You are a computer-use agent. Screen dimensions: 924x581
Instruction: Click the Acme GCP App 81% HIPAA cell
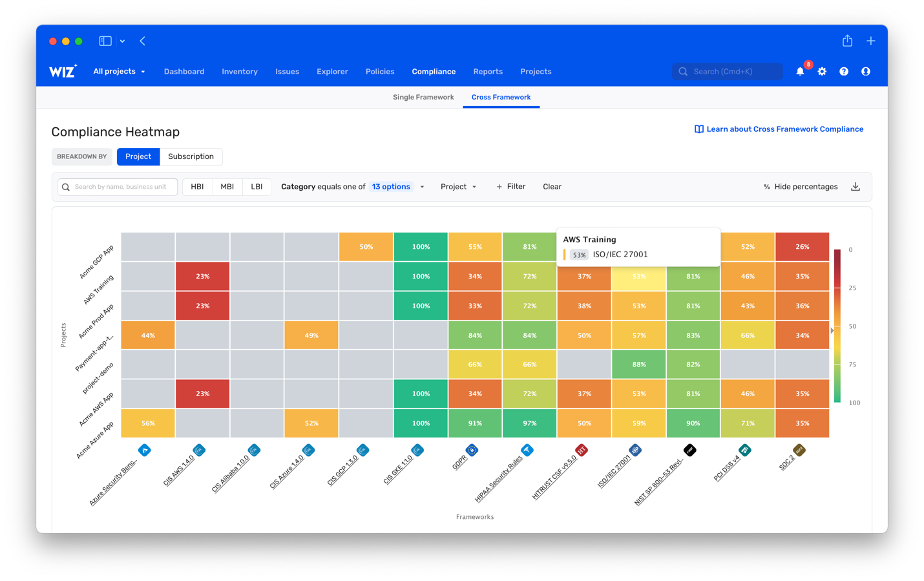[529, 247]
